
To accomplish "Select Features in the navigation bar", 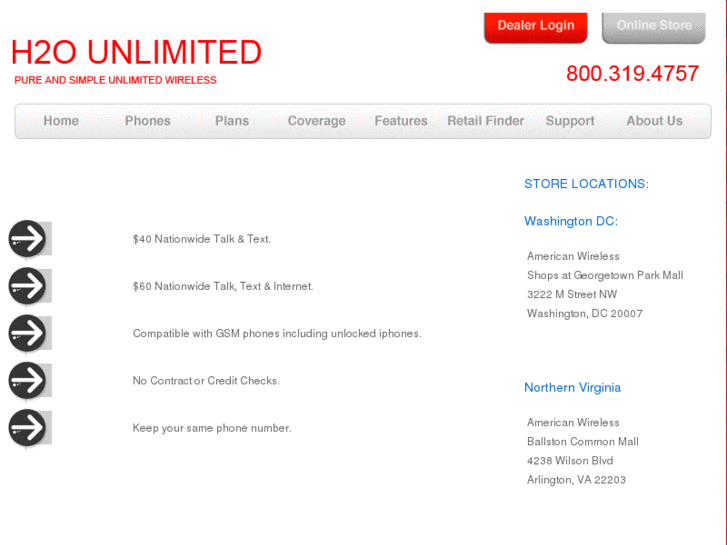I will point(401,121).
